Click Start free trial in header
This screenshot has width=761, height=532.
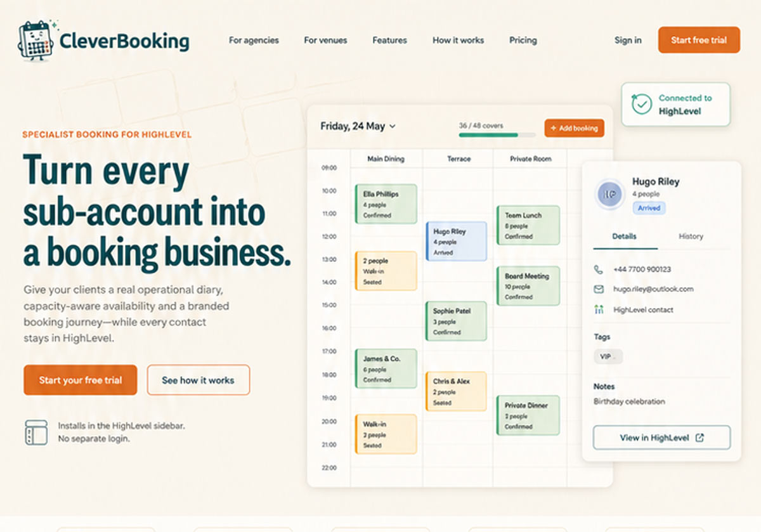point(699,40)
